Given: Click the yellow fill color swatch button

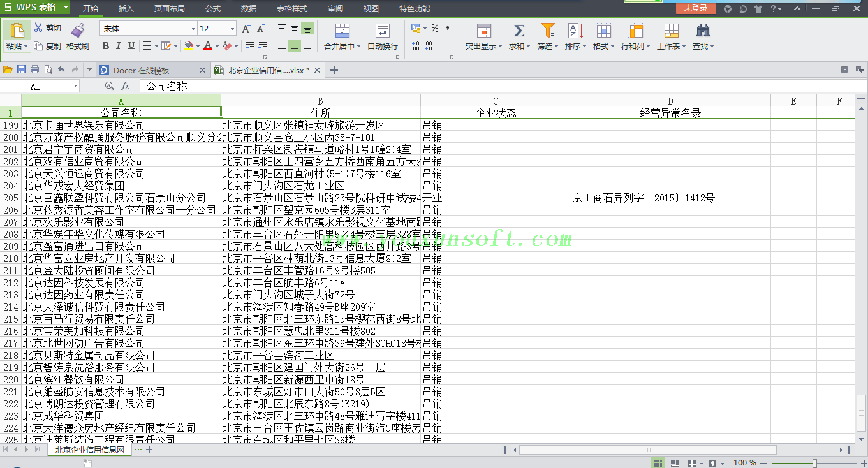Looking at the screenshot, I should pos(189,46).
